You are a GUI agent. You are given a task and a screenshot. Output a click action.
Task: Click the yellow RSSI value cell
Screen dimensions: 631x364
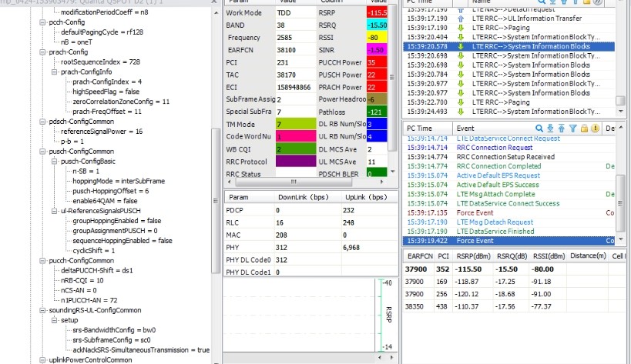[x=377, y=38]
